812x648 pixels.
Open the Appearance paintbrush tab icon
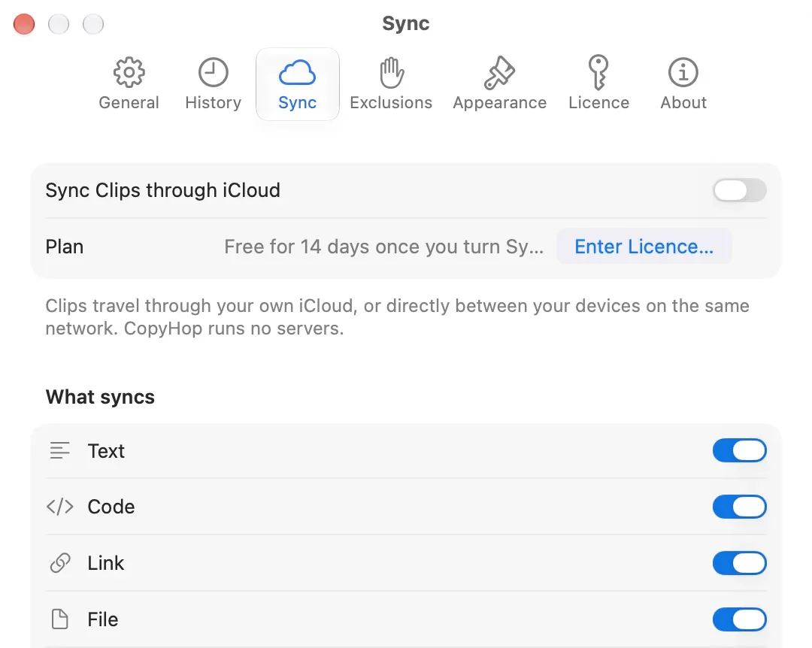(x=499, y=72)
